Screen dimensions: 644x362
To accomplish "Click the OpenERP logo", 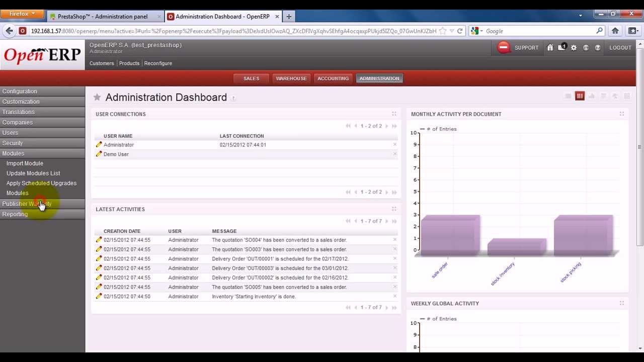I will [x=42, y=55].
